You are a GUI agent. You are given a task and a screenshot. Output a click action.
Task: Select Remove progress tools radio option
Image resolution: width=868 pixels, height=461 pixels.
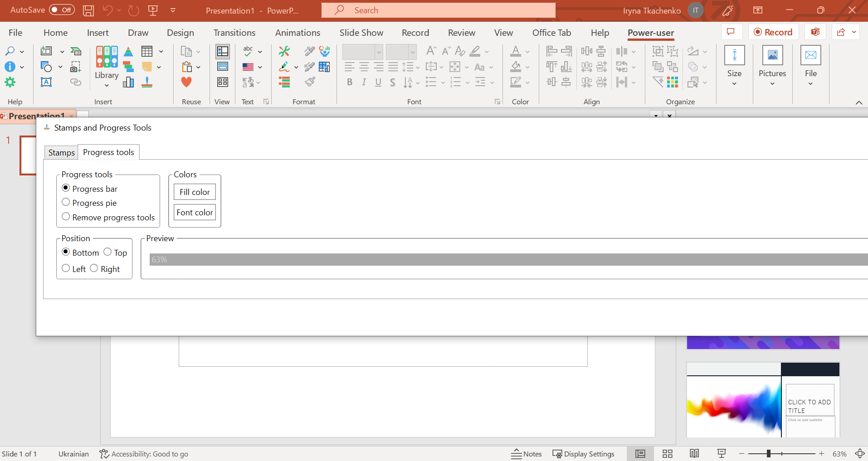[66, 217]
